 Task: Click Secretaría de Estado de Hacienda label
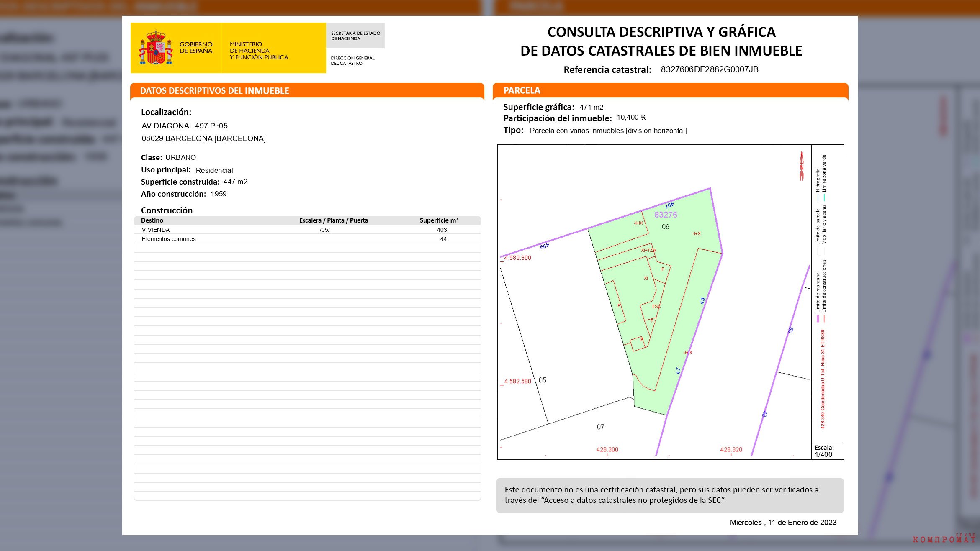(x=355, y=36)
